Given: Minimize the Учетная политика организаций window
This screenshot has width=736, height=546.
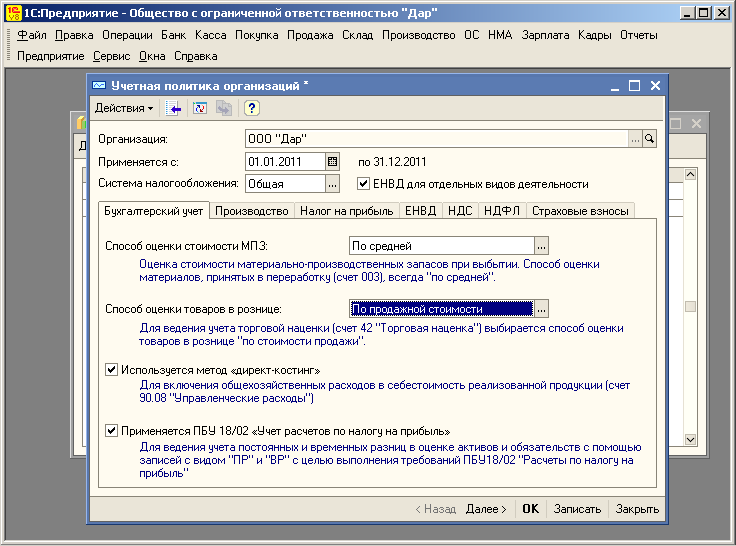Looking at the screenshot, I should [615, 85].
